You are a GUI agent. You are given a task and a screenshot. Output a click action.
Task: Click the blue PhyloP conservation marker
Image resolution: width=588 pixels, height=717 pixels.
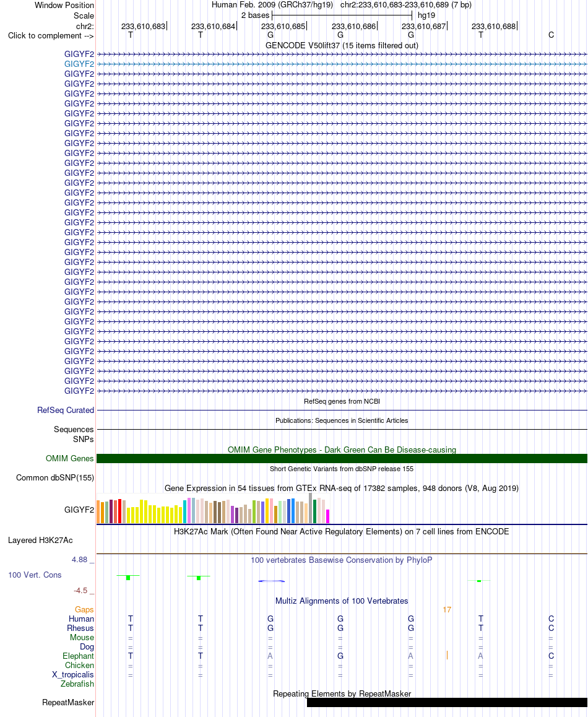[271, 581]
